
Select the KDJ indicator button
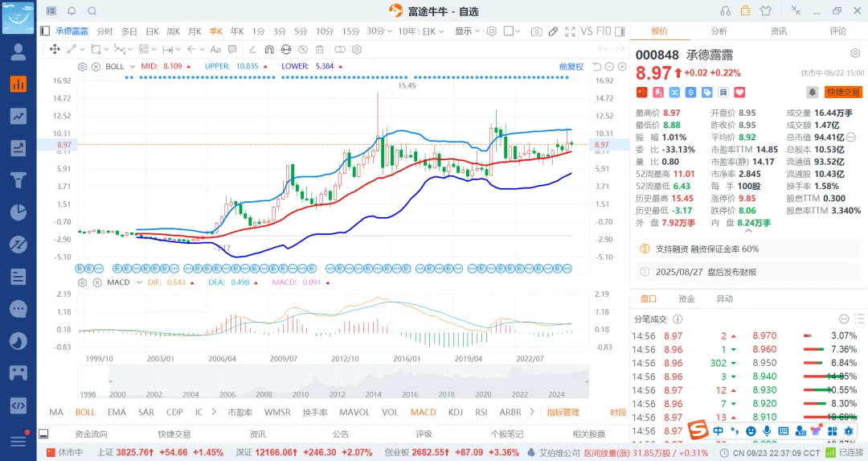point(456,412)
